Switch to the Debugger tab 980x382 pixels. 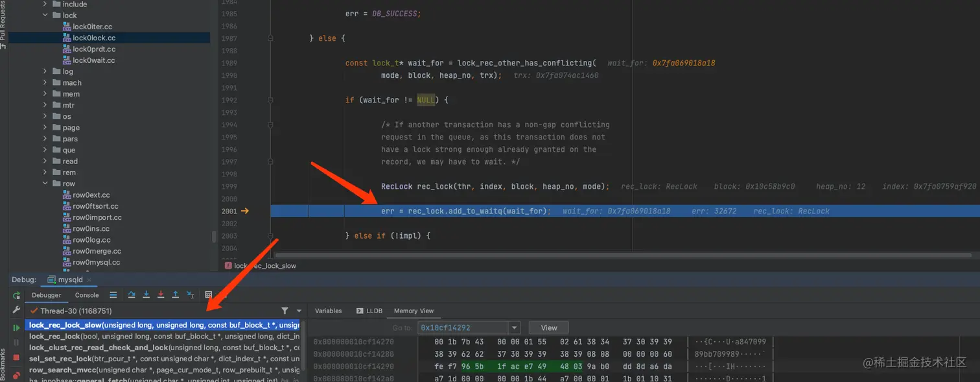click(x=47, y=295)
